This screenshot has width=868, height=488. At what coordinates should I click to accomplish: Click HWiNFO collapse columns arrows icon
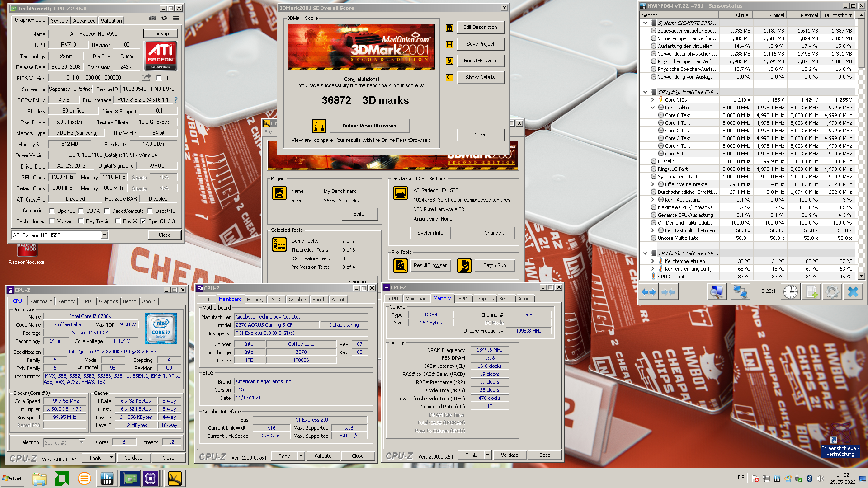coord(668,292)
